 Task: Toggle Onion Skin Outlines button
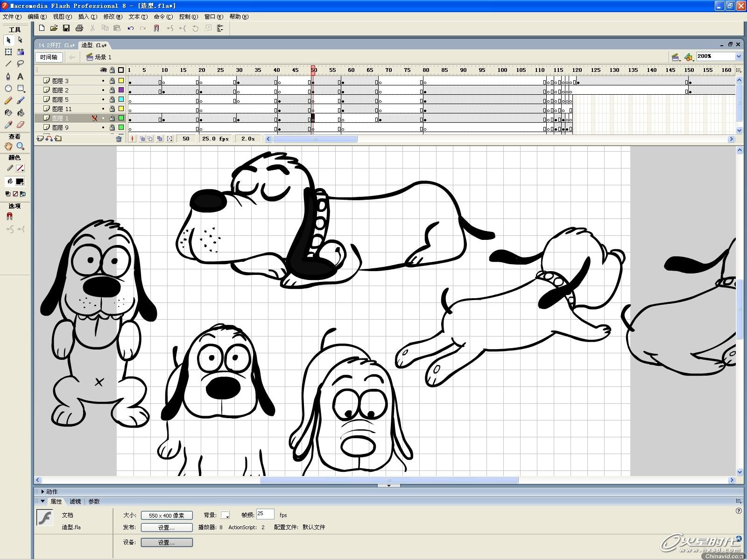coord(150,139)
